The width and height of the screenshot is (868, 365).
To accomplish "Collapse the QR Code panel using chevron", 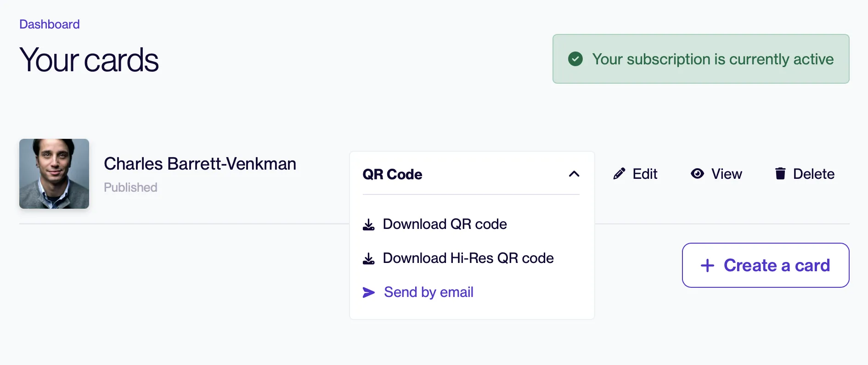I will 574,174.
